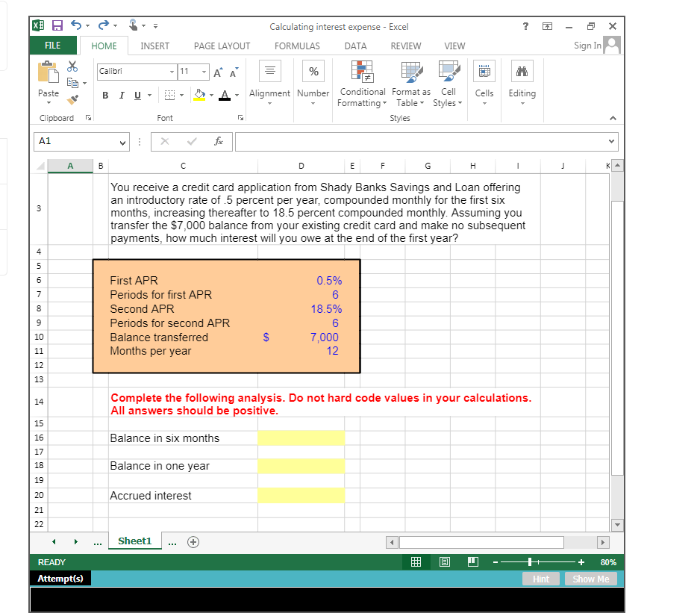Toggle underline formatting
The height and width of the screenshot is (613, 700).
pyautogui.click(x=137, y=96)
